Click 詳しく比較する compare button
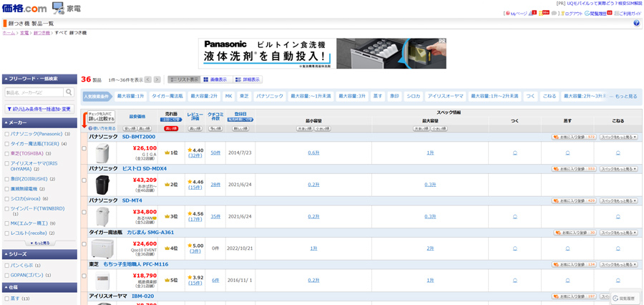The image size is (644, 305). pos(102,117)
